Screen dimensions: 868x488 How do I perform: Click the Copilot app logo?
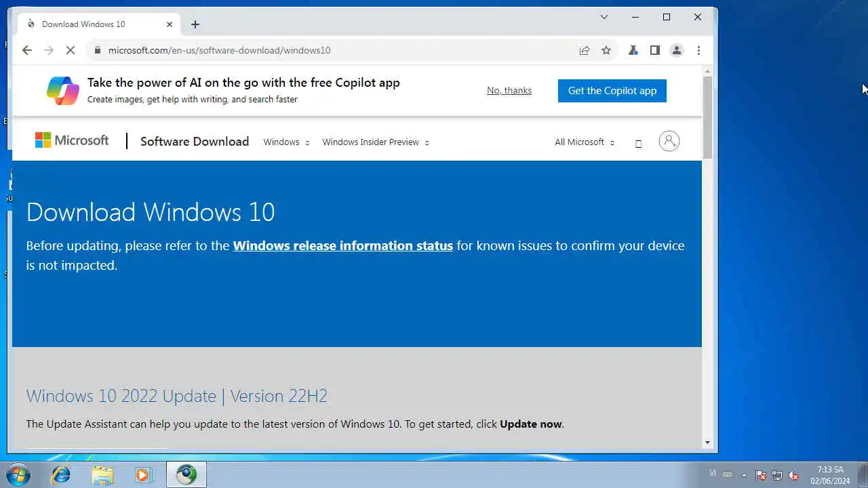click(62, 90)
